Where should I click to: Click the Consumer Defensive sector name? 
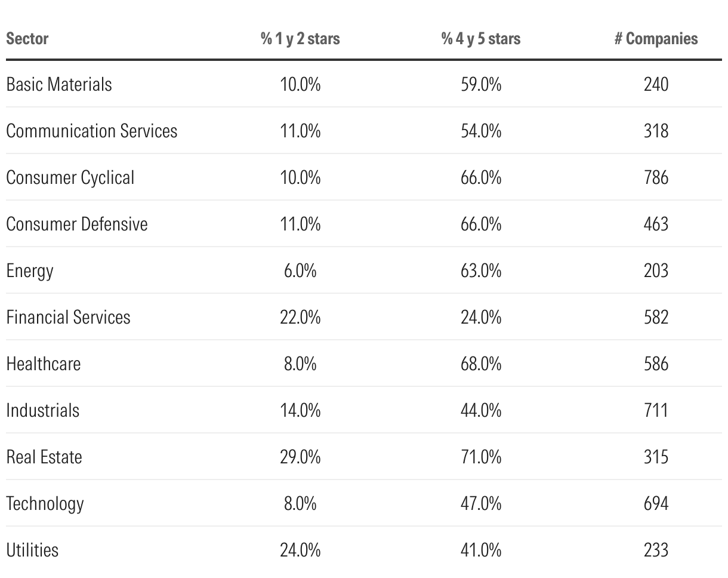click(x=77, y=224)
